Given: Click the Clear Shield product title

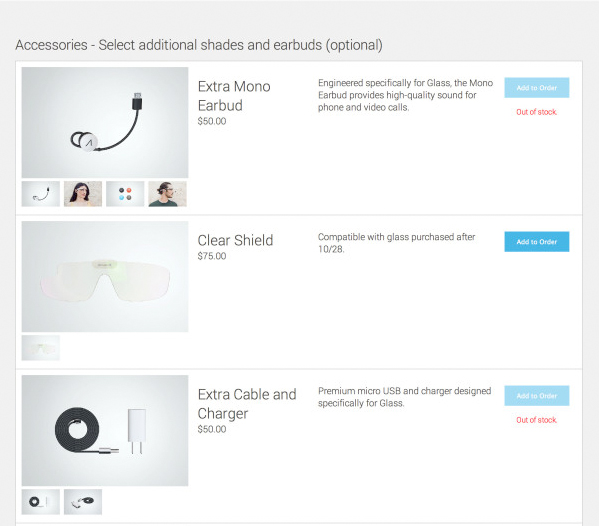Looking at the screenshot, I should (x=235, y=240).
